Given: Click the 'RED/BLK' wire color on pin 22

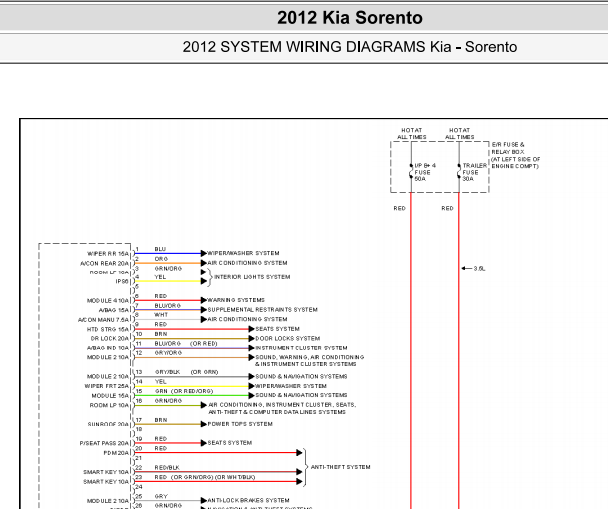Looking at the screenshot, I should point(167,468).
